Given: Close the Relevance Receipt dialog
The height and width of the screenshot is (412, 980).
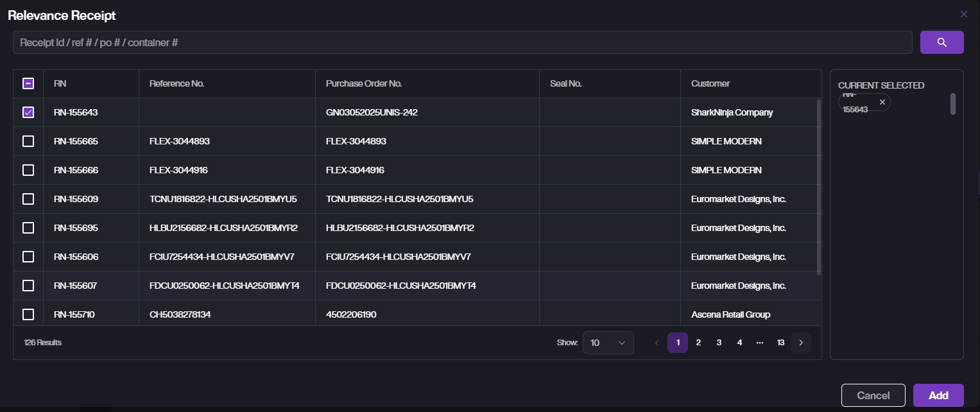Looking at the screenshot, I should click(x=963, y=14).
